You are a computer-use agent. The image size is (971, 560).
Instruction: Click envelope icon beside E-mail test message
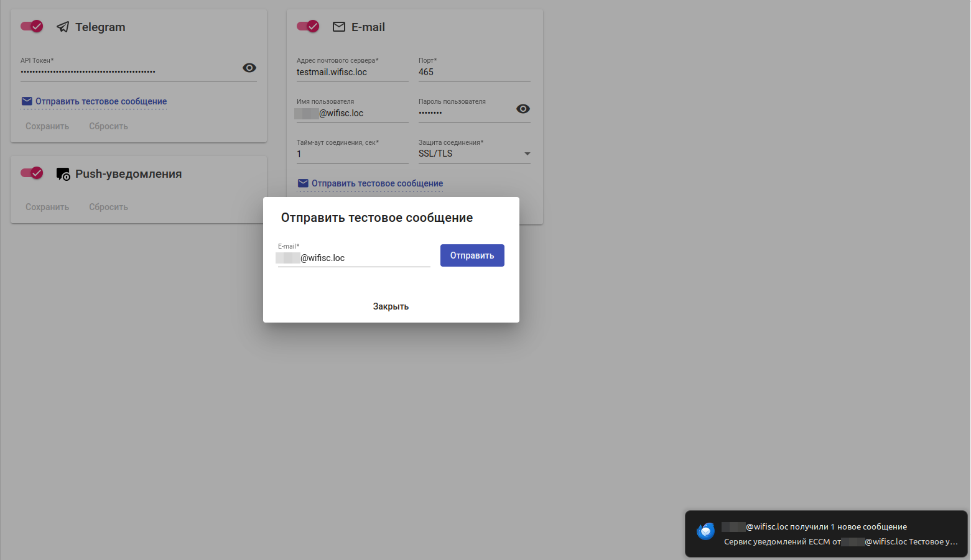click(303, 183)
